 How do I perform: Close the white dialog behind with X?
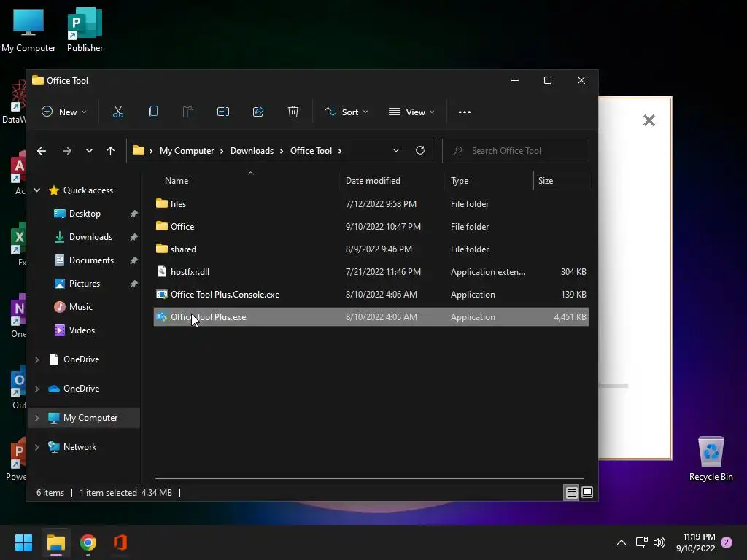(649, 120)
